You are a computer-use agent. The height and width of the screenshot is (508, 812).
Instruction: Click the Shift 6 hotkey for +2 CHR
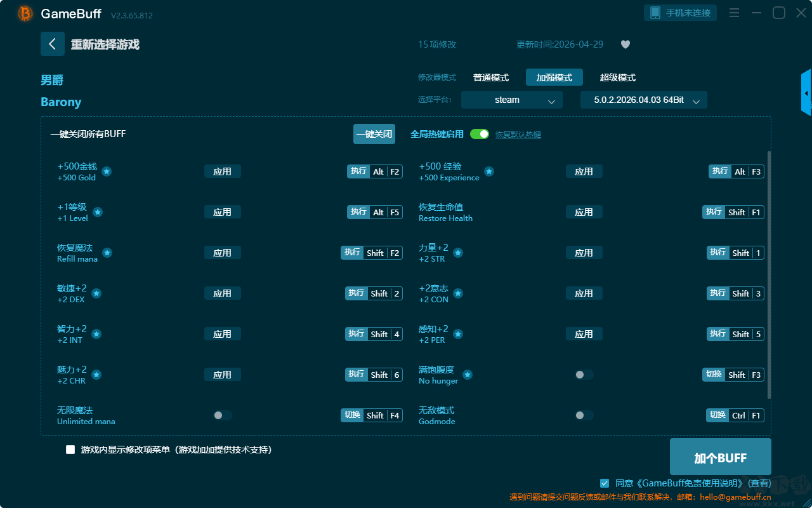[x=374, y=375]
